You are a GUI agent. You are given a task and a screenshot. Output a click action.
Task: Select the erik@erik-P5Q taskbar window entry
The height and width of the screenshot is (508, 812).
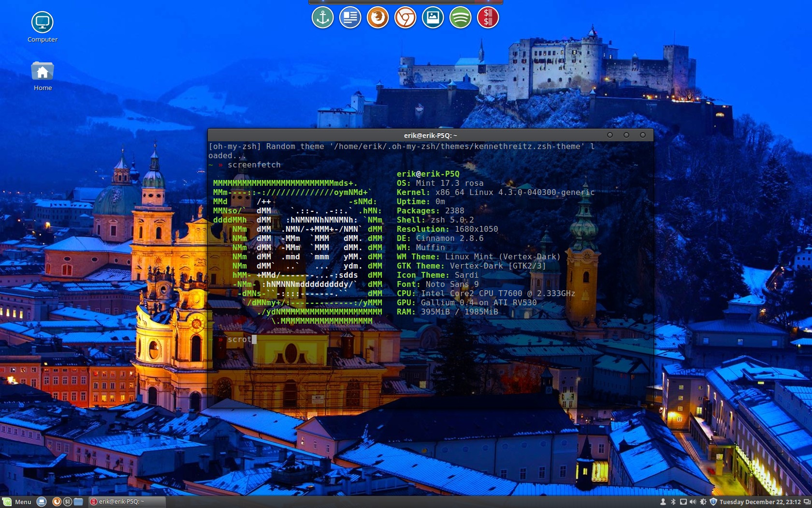click(126, 502)
